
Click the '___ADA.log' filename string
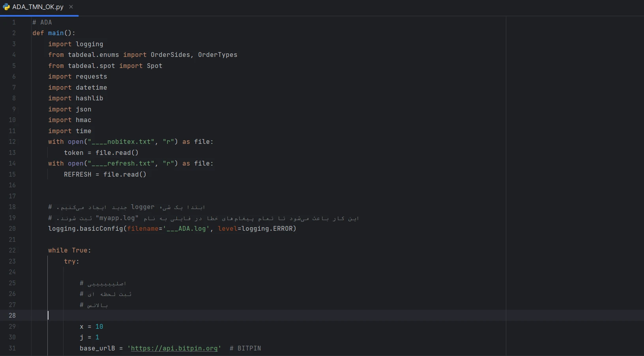[x=186, y=229]
